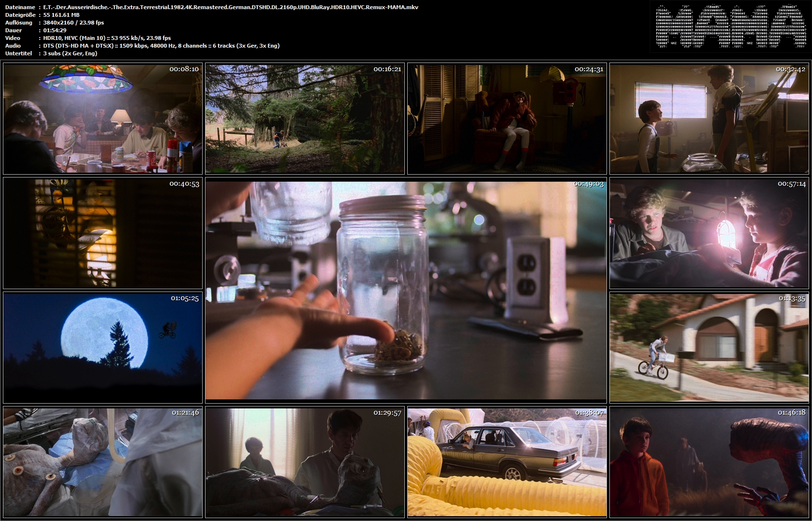The width and height of the screenshot is (812, 521).
Task: Click the video info line starting "HDR10, HEVC"
Action: click(x=107, y=38)
